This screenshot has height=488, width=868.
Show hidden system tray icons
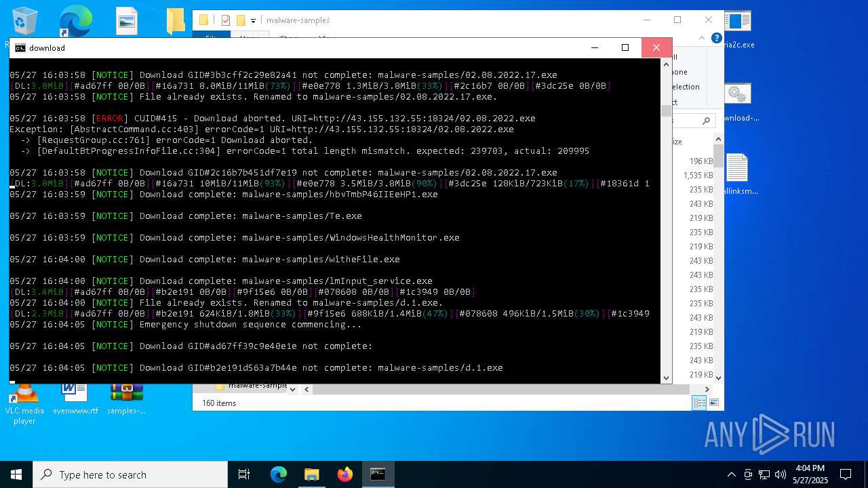[x=731, y=474]
